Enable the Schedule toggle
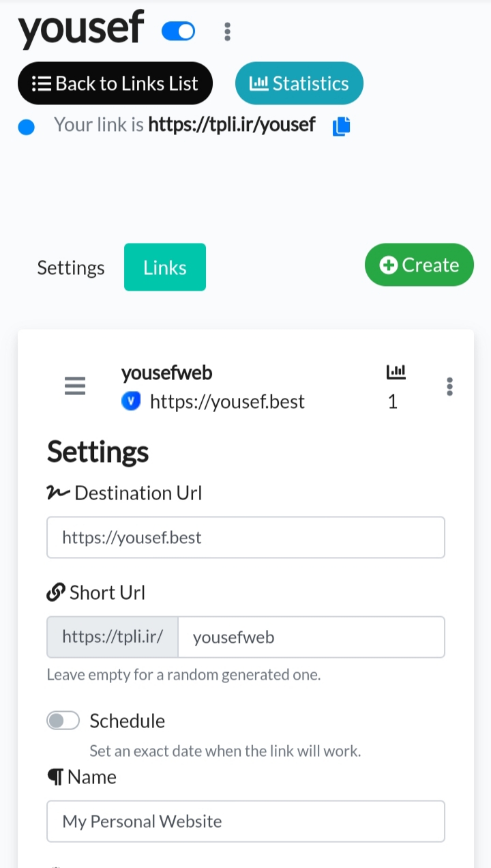Viewport: 491px width, 868px height. [x=63, y=721]
